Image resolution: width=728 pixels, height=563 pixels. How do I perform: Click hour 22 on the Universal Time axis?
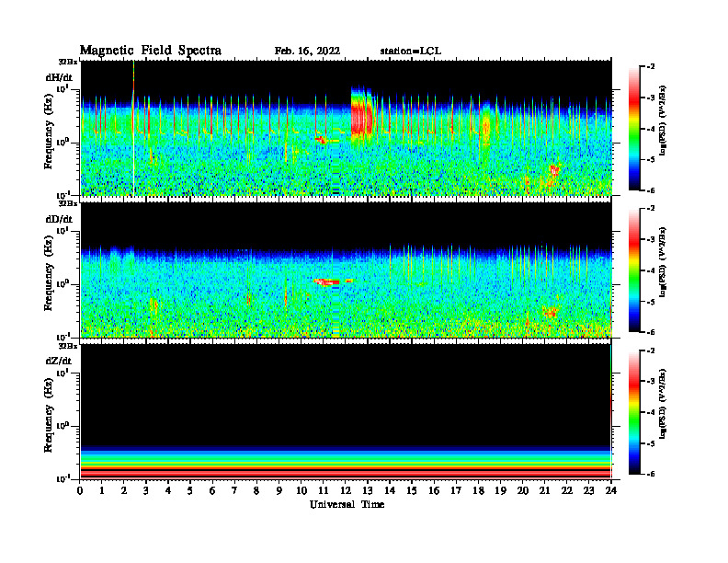[566, 490]
